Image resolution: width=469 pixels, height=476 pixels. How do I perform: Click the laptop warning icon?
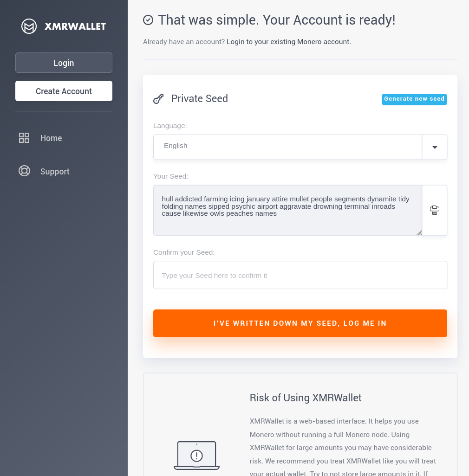coord(196,455)
